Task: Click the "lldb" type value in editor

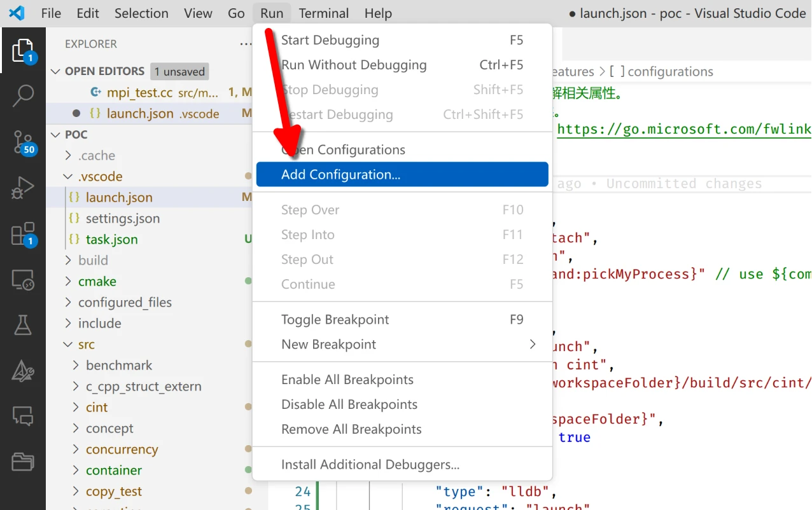Action: pyautogui.click(x=524, y=492)
